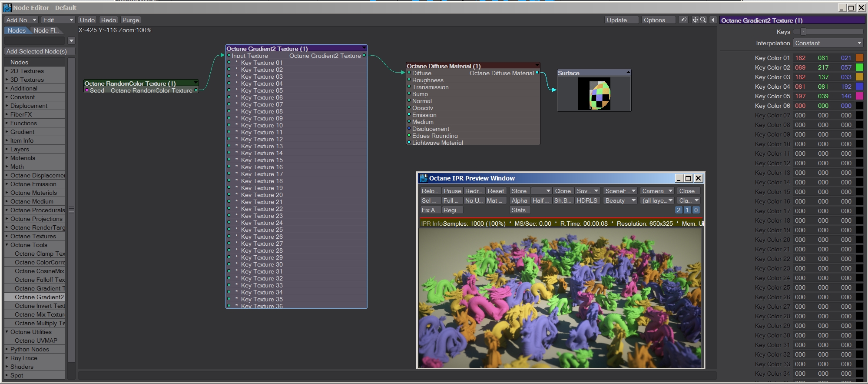Click the Node Editor window app icon
The height and width of the screenshot is (384, 868).
point(7,7)
